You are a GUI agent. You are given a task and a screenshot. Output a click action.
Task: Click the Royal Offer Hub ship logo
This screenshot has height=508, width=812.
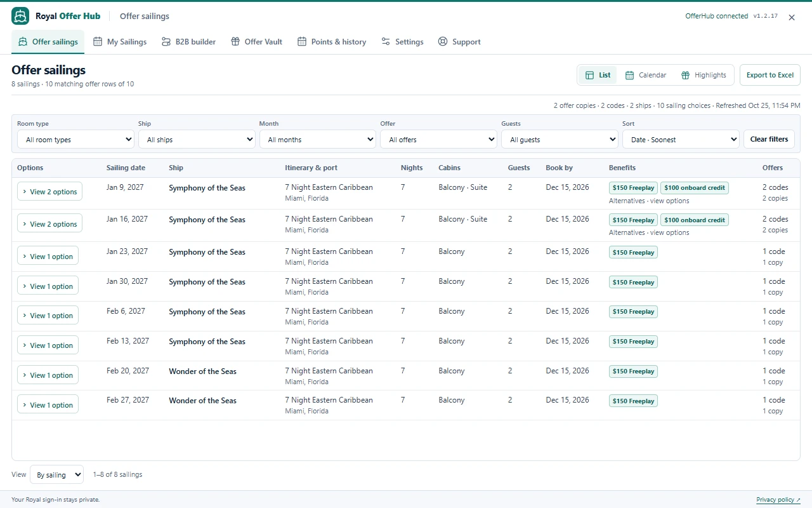[20, 17]
